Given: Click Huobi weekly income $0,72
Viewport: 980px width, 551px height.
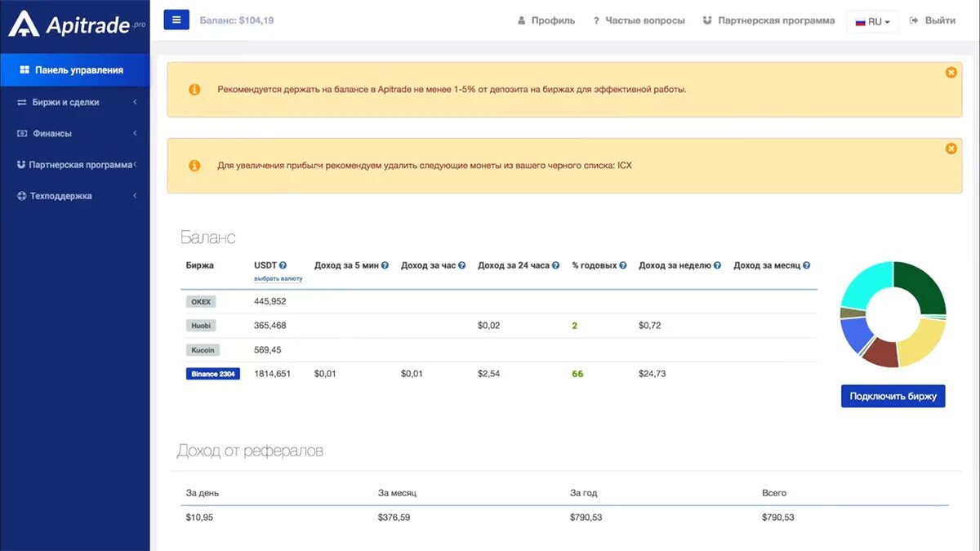Looking at the screenshot, I should tap(650, 326).
